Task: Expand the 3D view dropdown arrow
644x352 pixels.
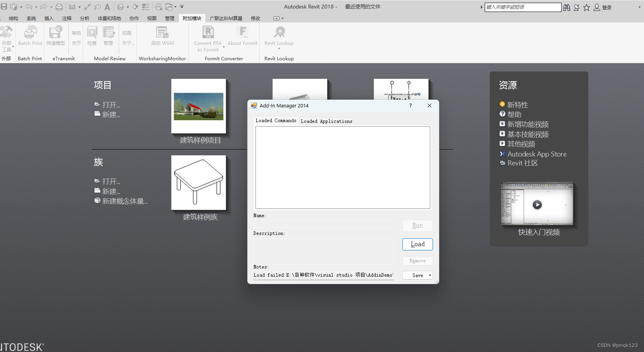Action: click(x=128, y=7)
